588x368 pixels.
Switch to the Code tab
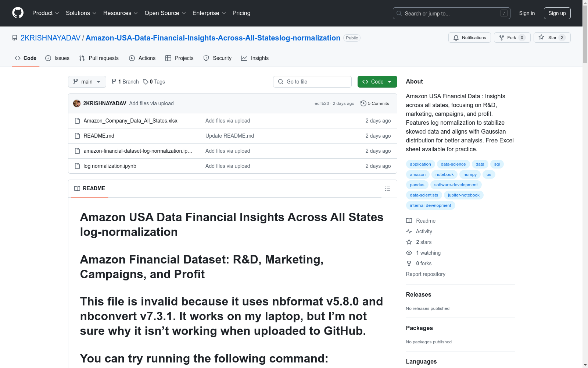(26, 58)
